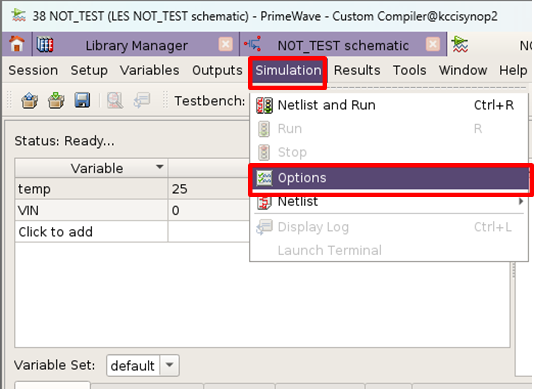Open the Library Manager icon tab

coord(45,45)
